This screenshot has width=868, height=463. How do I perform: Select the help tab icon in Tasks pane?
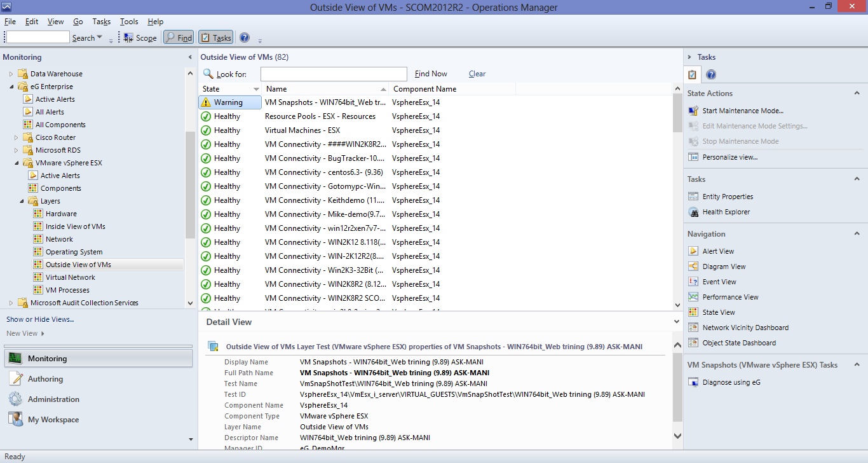[711, 74]
